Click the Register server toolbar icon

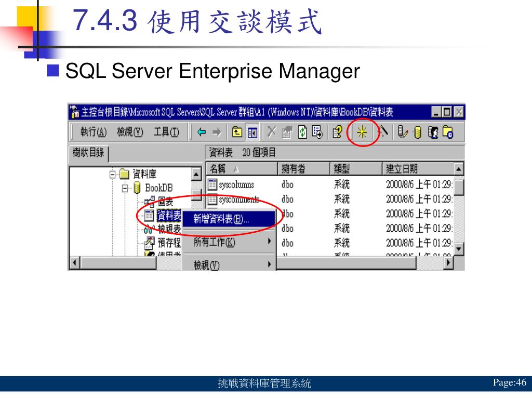403,132
